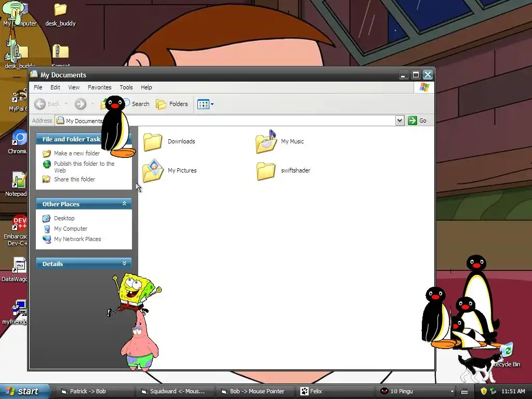Collapse the Other Places panel
The width and height of the screenshot is (532, 399).
pos(125,204)
